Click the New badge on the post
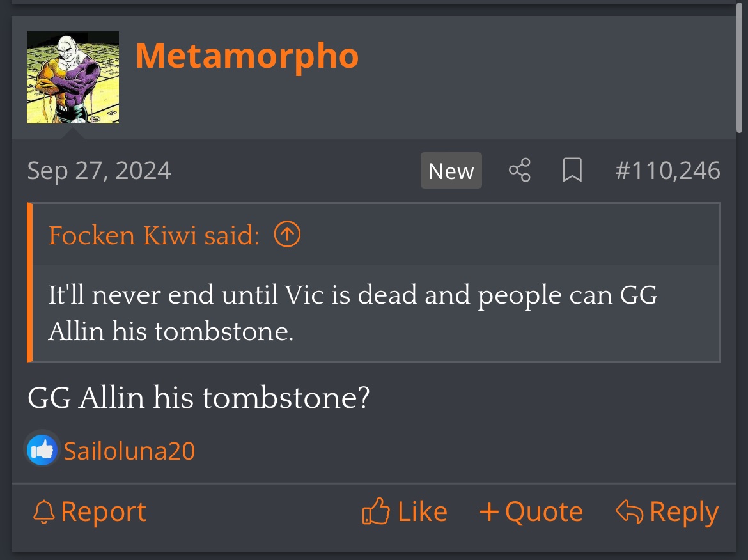748x560 pixels. click(451, 171)
